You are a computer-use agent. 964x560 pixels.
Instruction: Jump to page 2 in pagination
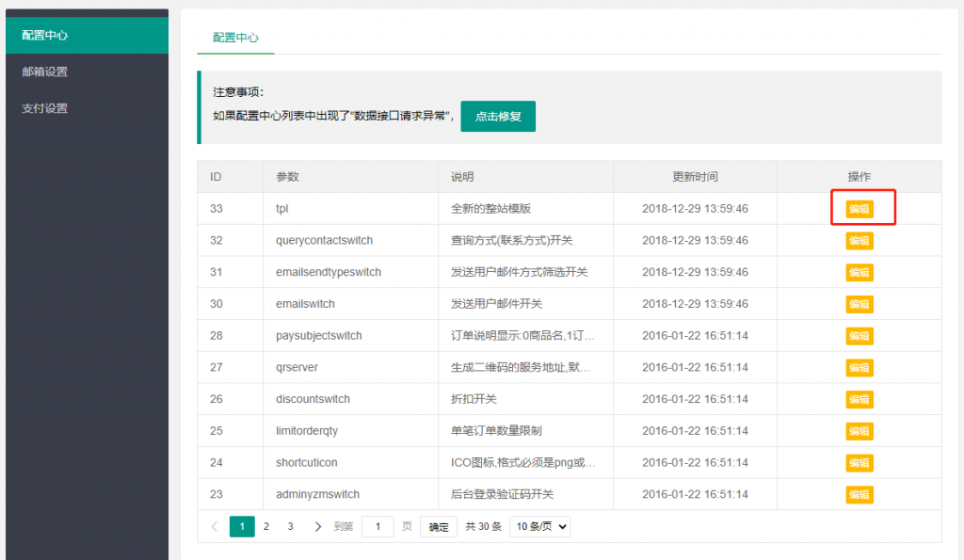pyautogui.click(x=266, y=527)
